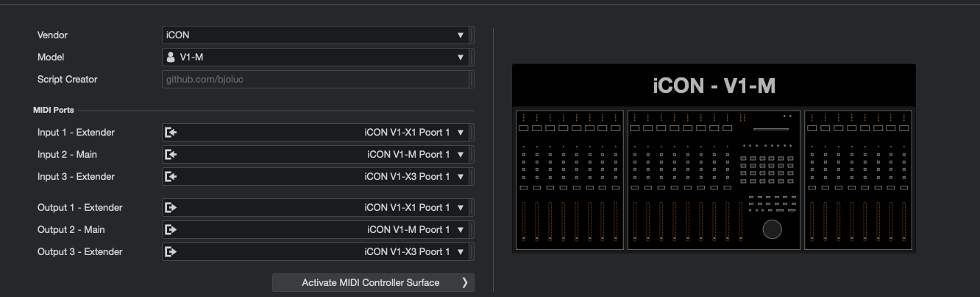Open the Input 2 - Main dropdown arrow
This screenshot has height=297, width=980.
point(461,155)
